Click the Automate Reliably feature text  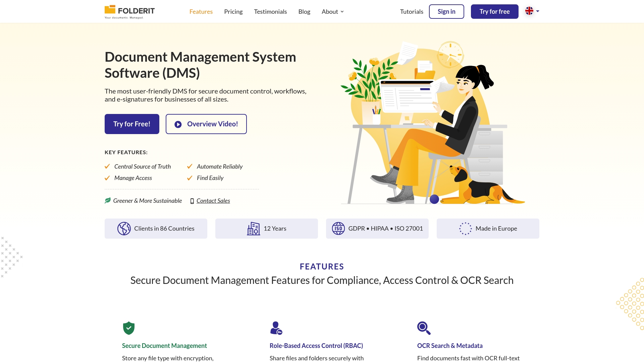(x=220, y=167)
